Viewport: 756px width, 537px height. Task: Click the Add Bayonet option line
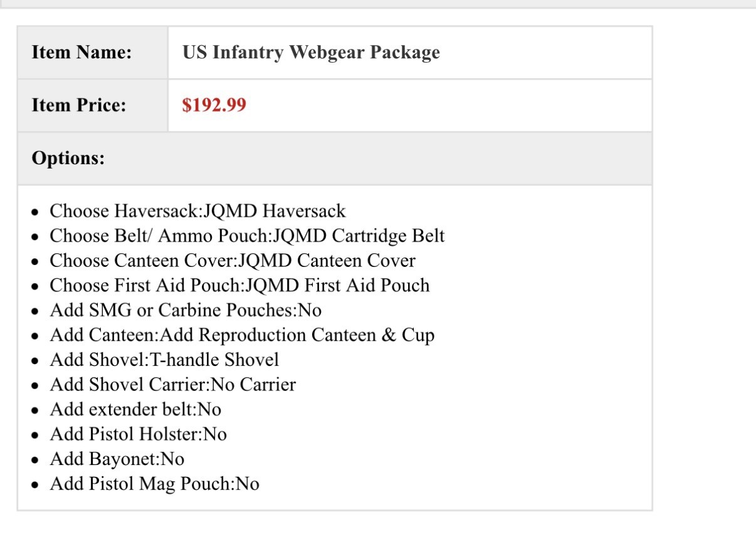coord(117,459)
